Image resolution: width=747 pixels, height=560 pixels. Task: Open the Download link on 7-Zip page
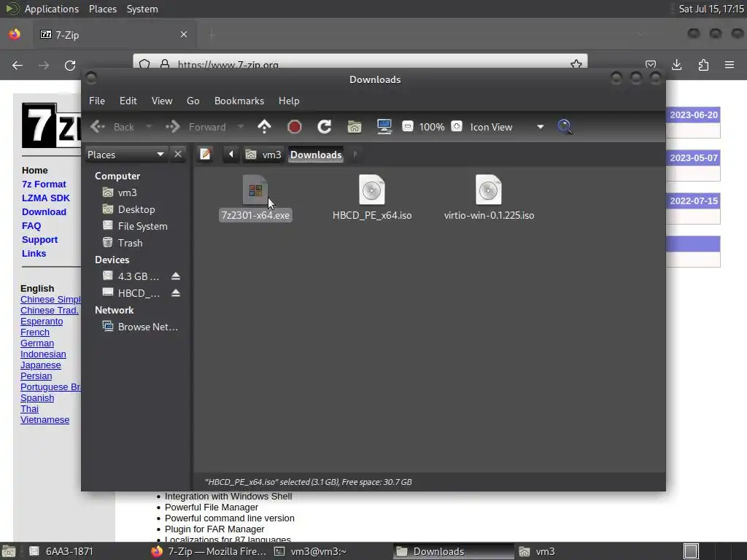[44, 212]
